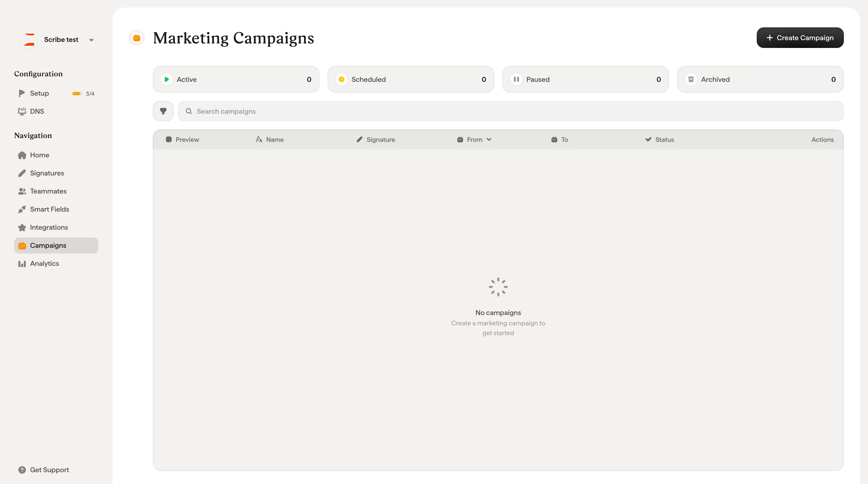Image resolution: width=868 pixels, height=484 pixels.
Task: Click the Signatures pen icon in sidebar
Action: tap(22, 173)
